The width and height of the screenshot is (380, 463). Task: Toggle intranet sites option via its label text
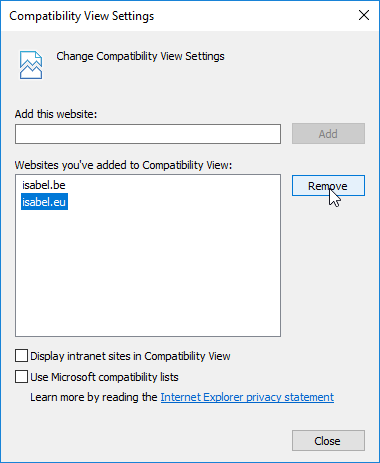(130, 356)
